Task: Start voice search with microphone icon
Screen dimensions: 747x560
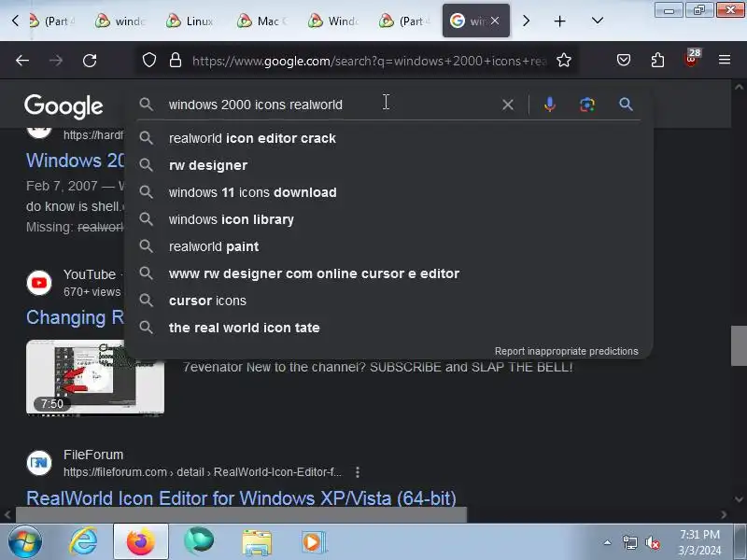Action: click(549, 105)
